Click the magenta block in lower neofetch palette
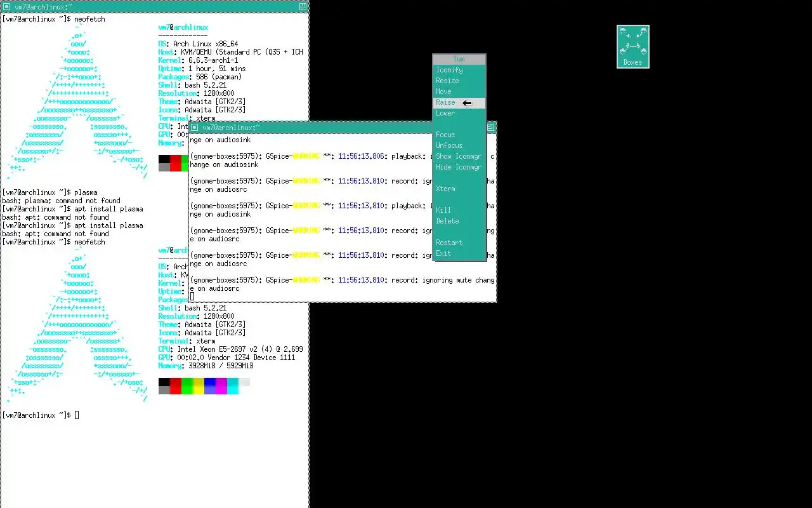Viewport: 812px width, 508px height. click(x=221, y=386)
